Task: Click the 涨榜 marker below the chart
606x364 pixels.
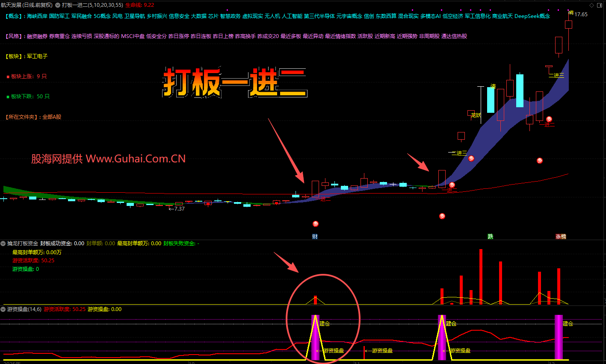Action: (x=561, y=237)
